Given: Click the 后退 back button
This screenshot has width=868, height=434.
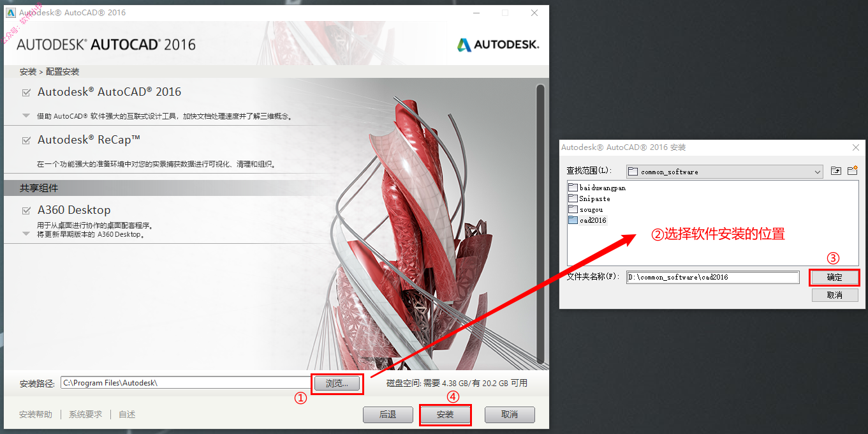Looking at the screenshot, I should coord(388,415).
